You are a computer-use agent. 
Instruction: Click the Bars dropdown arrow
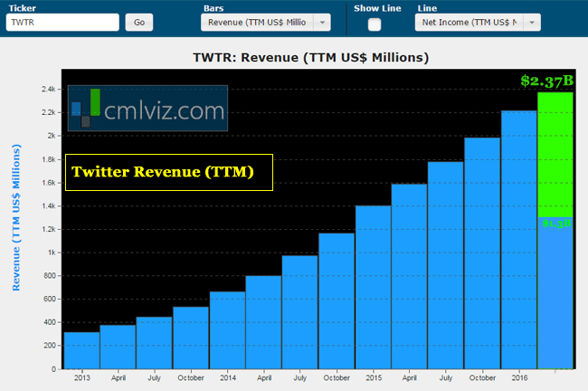click(x=322, y=23)
